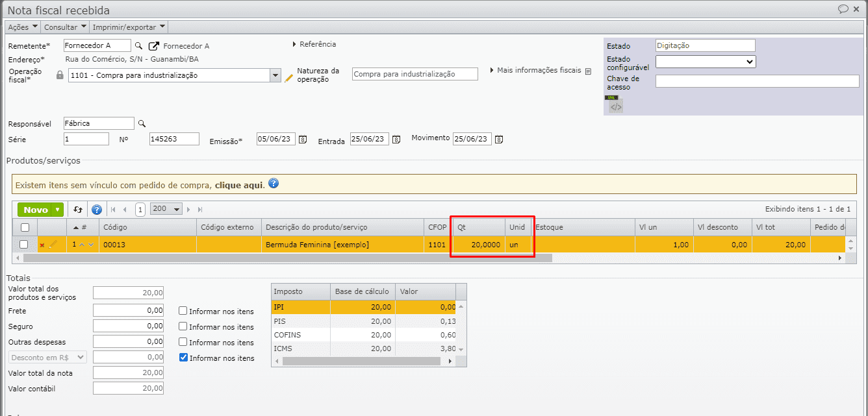The height and width of the screenshot is (416, 868).
Task: Go to first page of grid
Action: (114, 210)
